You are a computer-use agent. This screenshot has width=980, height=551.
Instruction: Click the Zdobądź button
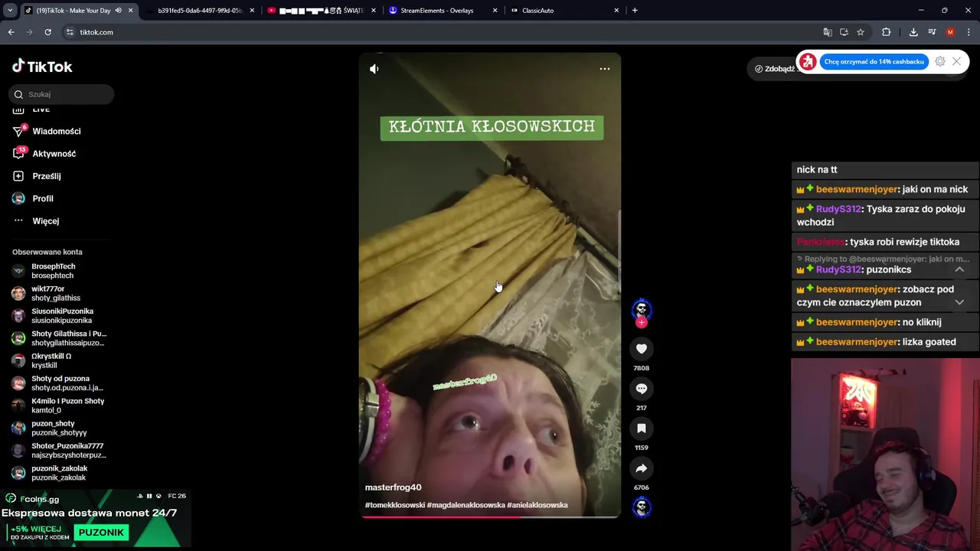coord(773,69)
